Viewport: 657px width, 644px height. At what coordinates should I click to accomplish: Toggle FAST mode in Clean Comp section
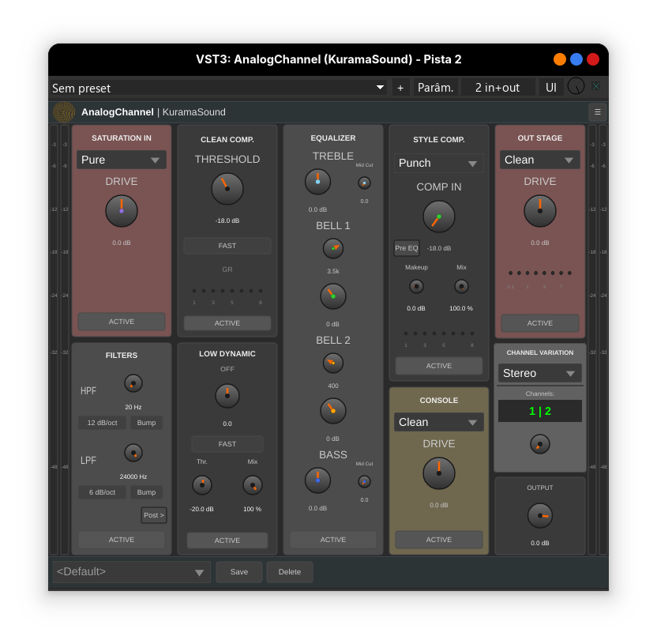pos(227,246)
